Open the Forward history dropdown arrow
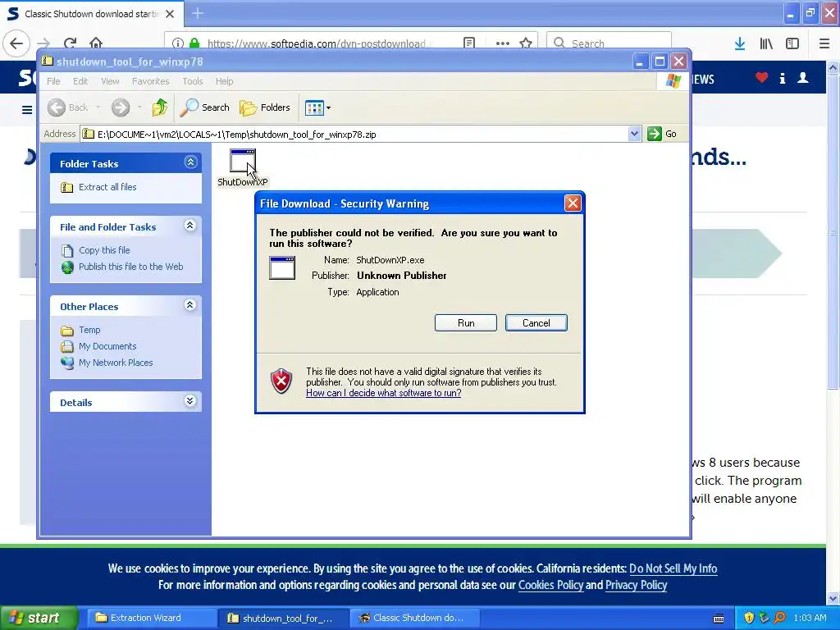Image resolution: width=840 pixels, height=630 pixels. click(139, 107)
